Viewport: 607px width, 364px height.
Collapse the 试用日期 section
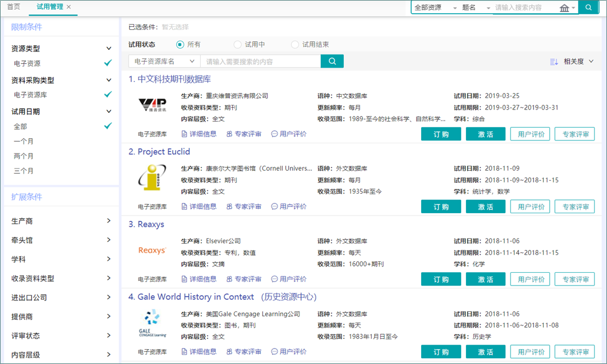(109, 111)
